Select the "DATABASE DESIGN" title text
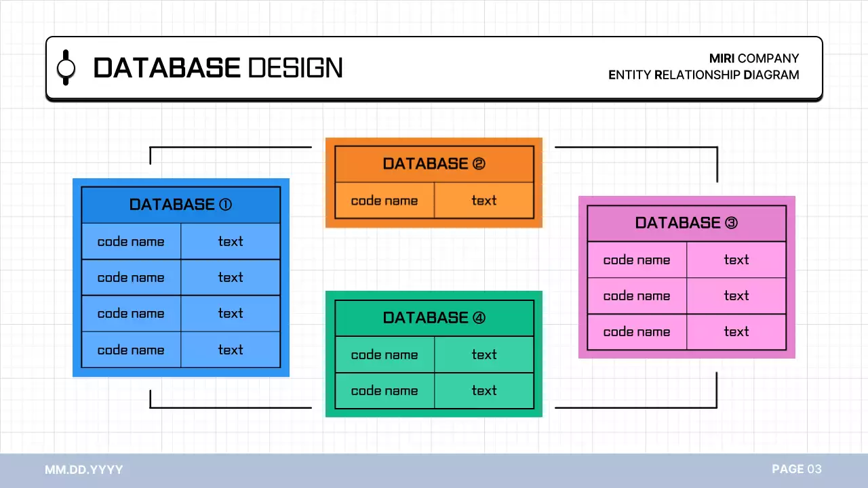Viewport: 868px width, 488px height. pos(218,68)
